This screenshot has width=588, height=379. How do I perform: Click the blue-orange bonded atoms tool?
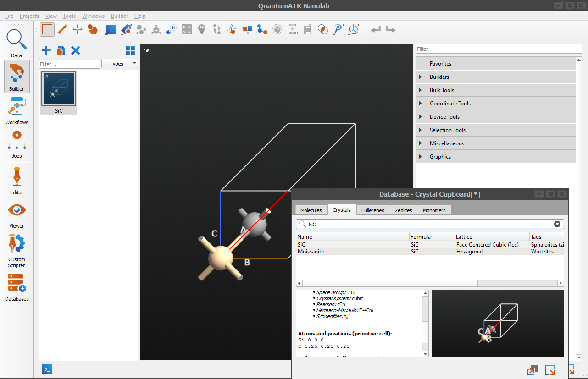(x=262, y=29)
